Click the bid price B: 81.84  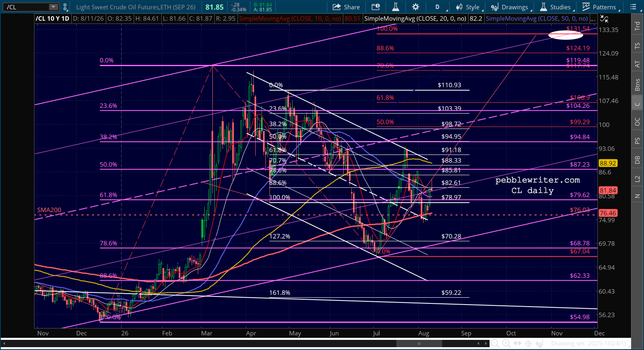[x=263, y=4]
